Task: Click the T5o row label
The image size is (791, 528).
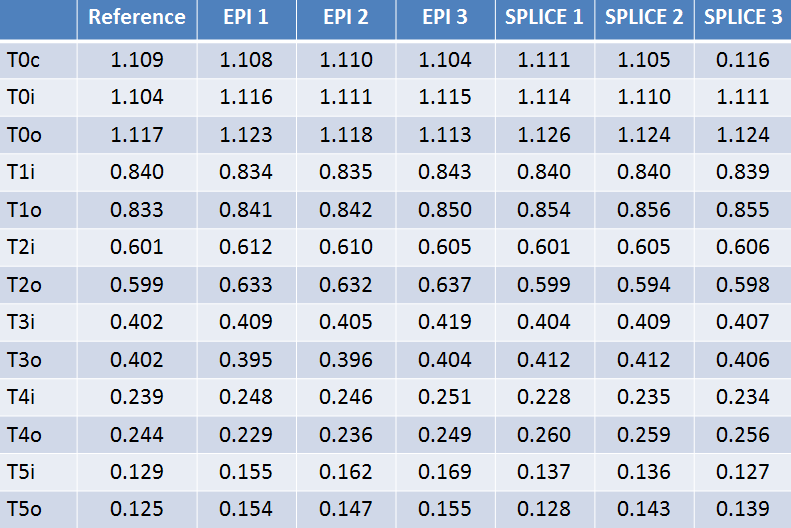Action: (x=24, y=510)
